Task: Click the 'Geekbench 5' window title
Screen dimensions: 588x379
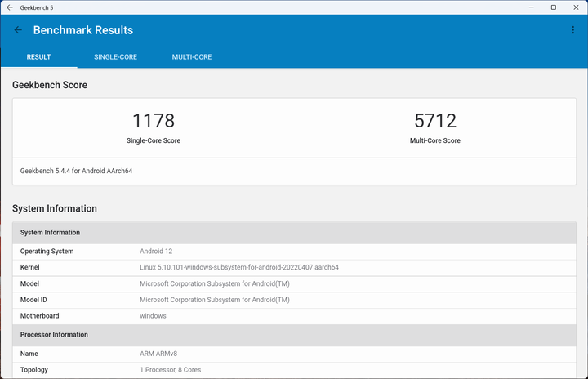Action: [x=37, y=7]
